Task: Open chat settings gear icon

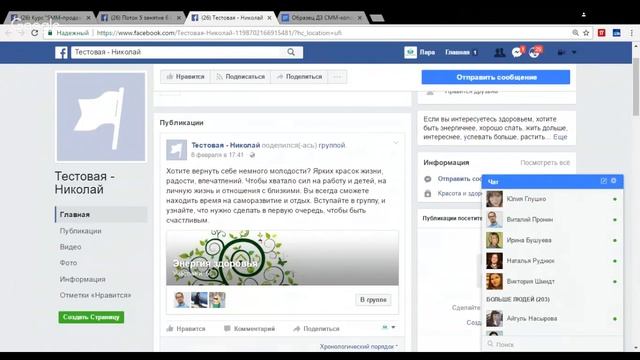Action: [613, 181]
